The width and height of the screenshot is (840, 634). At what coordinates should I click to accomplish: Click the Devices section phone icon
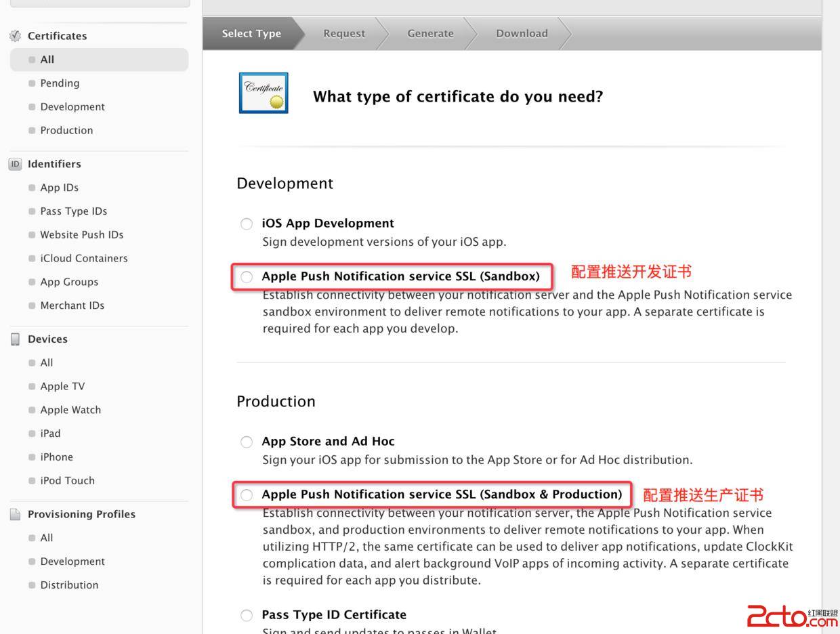coord(15,339)
